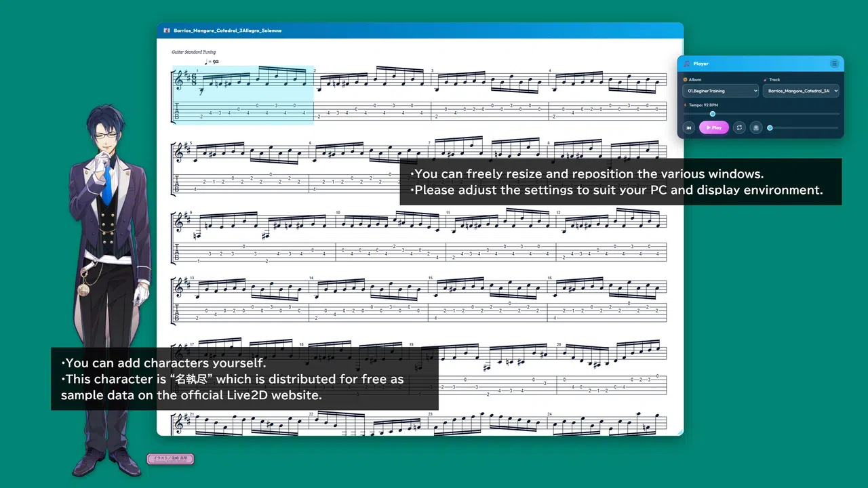
Task: Click measure number 14 in the score
Action: point(311,278)
